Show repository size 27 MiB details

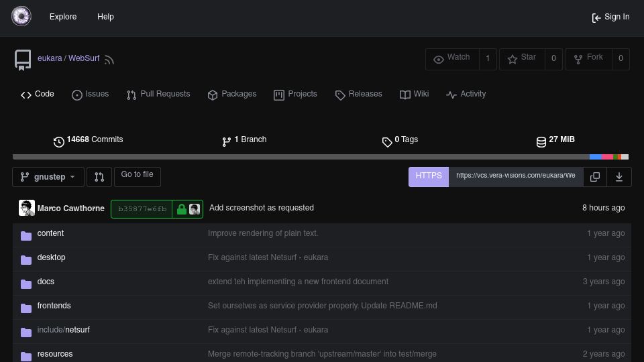pyautogui.click(x=555, y=140)
